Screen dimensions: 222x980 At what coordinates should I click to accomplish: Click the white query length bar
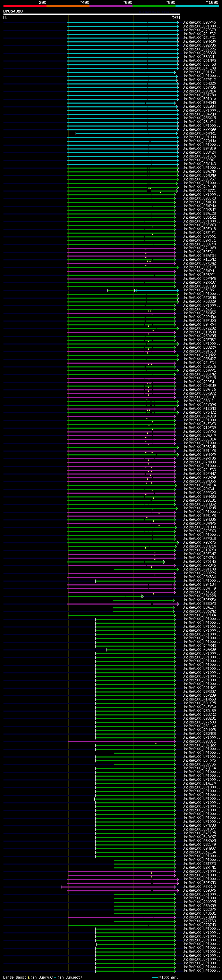(92, 15)
